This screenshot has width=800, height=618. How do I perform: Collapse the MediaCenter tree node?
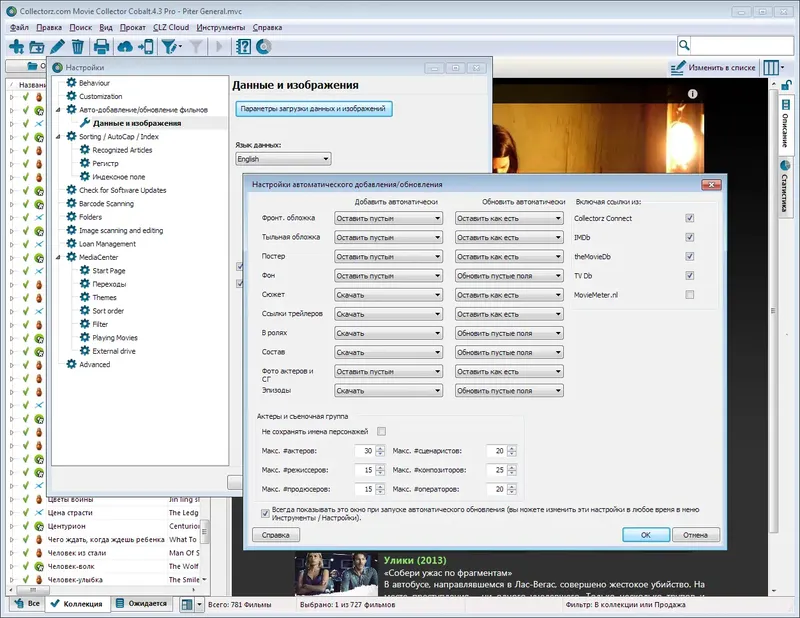pyautogui.click(x=58, y=257)
